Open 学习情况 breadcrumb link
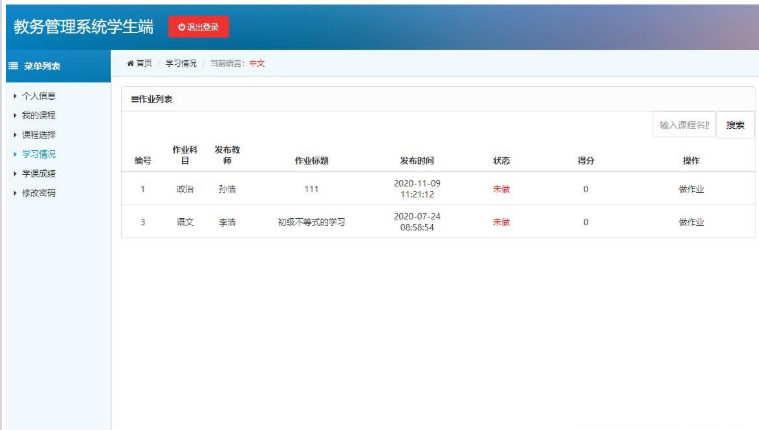The height and width of the screenshot is (430, 759). (x=181, y=63)
